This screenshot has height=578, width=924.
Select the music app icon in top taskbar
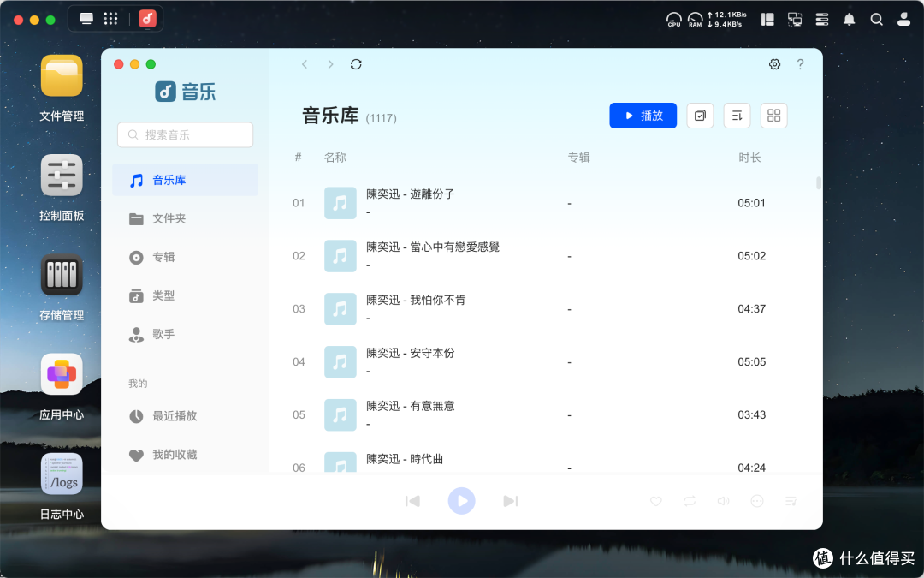click(x=147, y=19)
